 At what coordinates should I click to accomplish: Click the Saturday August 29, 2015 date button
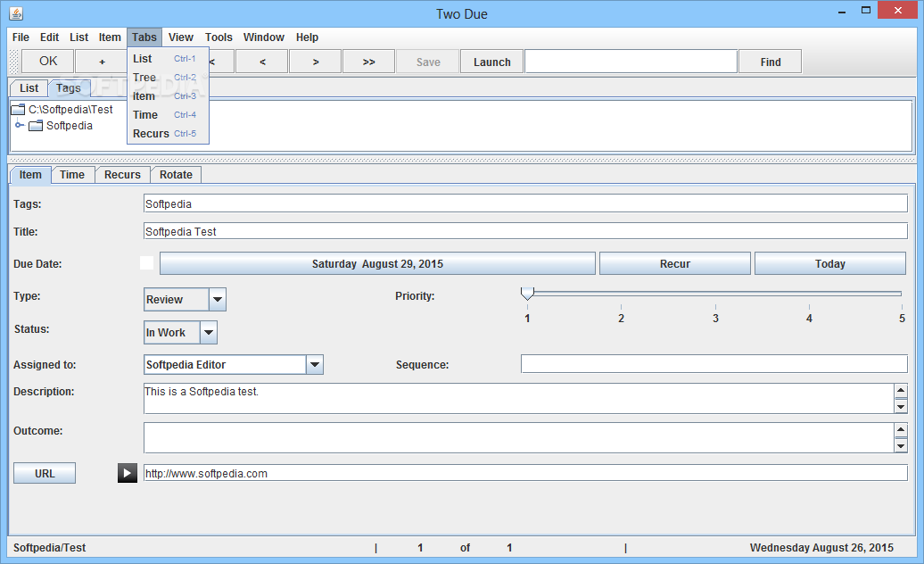pyautogui.click(x=378, y=263)
